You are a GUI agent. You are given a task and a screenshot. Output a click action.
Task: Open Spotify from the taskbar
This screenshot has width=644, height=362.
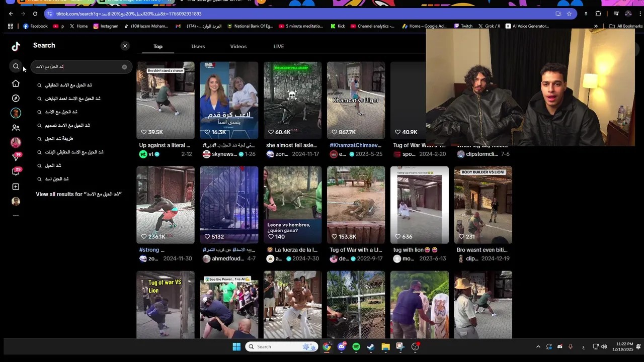[x=356, y=346]
